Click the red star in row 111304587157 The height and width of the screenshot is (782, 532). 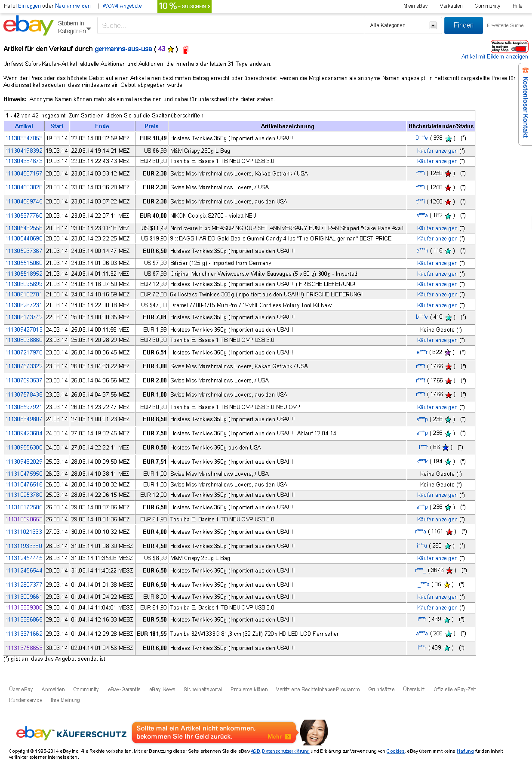pyautogui.click(x=448, y=174)
